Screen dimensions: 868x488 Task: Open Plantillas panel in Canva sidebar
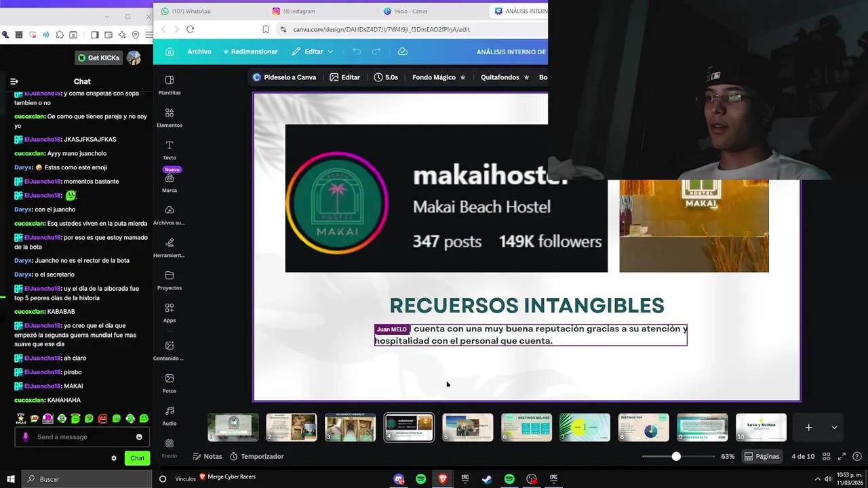[x=170, y=85]
